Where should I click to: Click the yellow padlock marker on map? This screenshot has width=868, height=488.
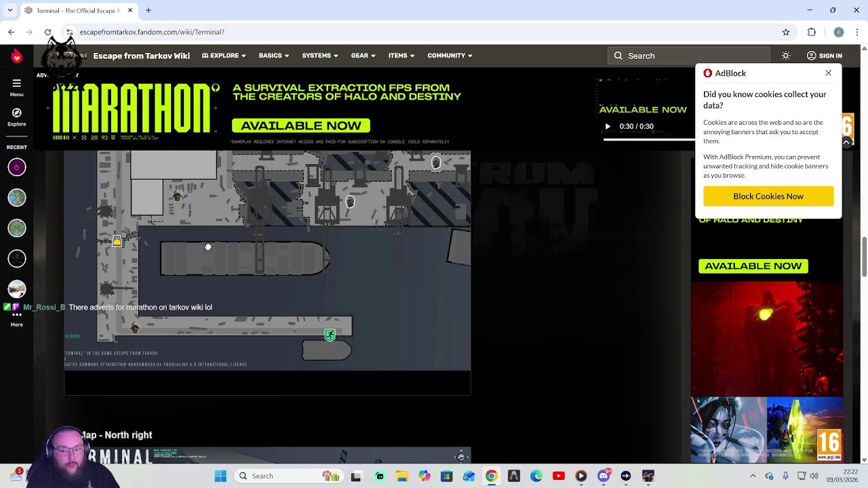tap(117, 241)
